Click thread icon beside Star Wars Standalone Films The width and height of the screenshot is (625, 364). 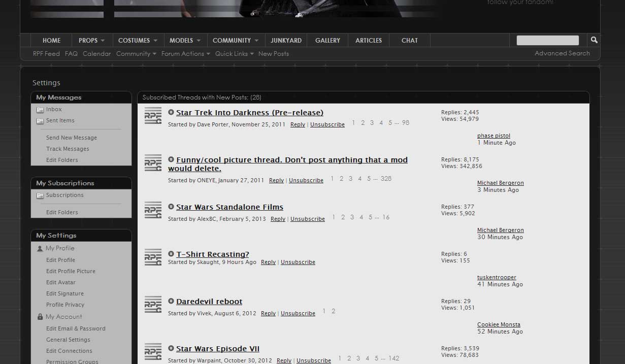(x=153, y=210)
